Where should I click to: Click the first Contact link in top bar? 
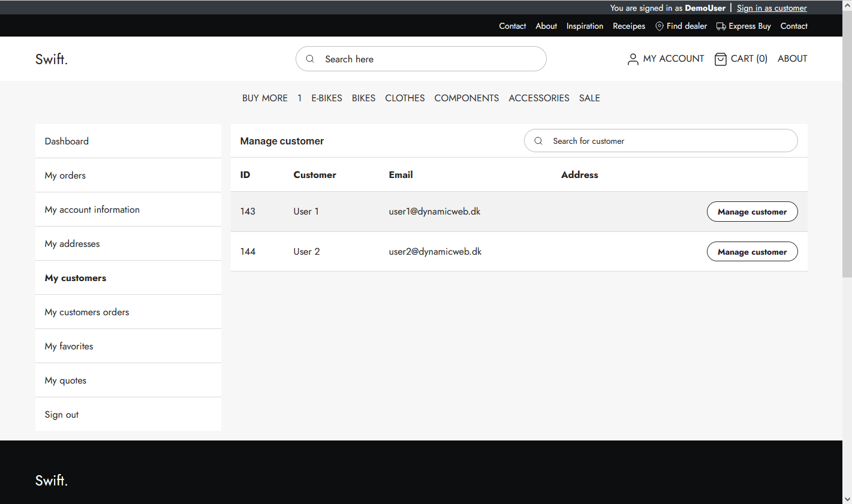tap(512, 26)
